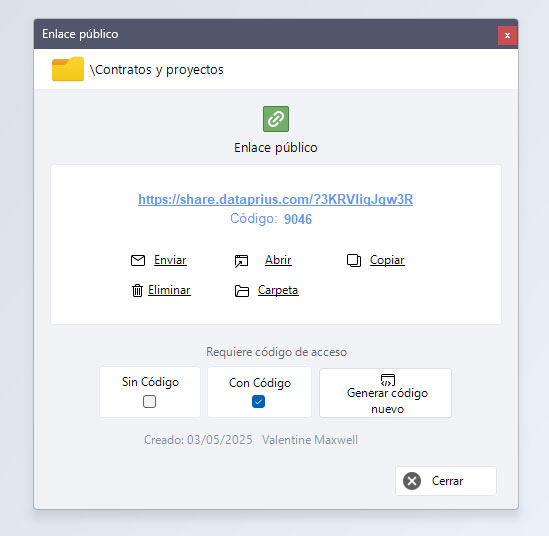Click the trash can icon beside Eliminar
This screenshot has height=536, width=549.
(x=137, y=290)
